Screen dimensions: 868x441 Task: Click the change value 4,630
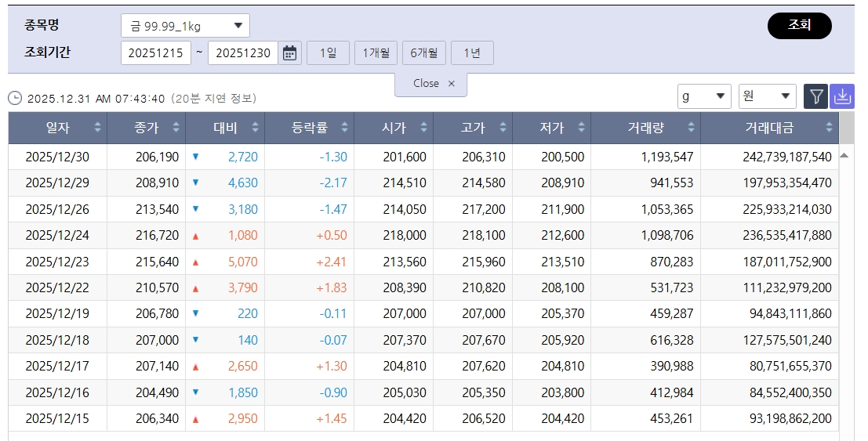coord(243,183)
